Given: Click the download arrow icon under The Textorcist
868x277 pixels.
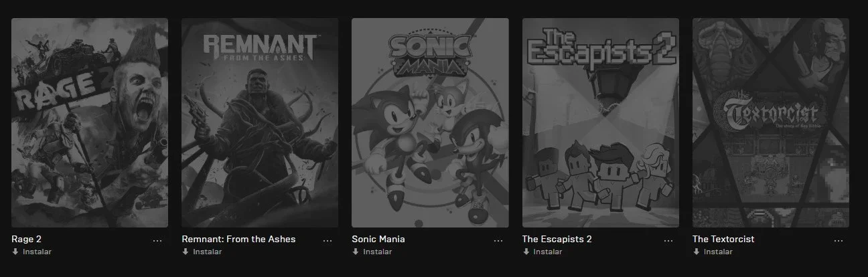Looking at the screenshot, I should coord(696,252).
